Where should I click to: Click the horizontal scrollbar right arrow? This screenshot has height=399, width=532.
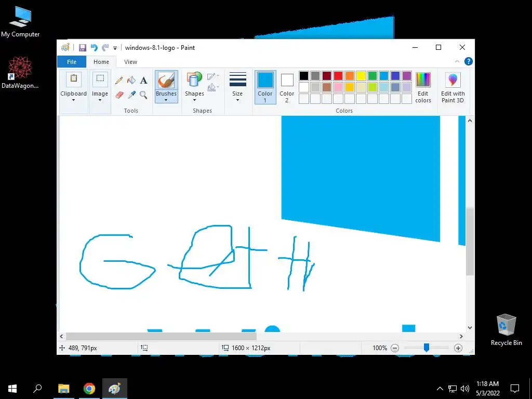click(x=461, y=336)
